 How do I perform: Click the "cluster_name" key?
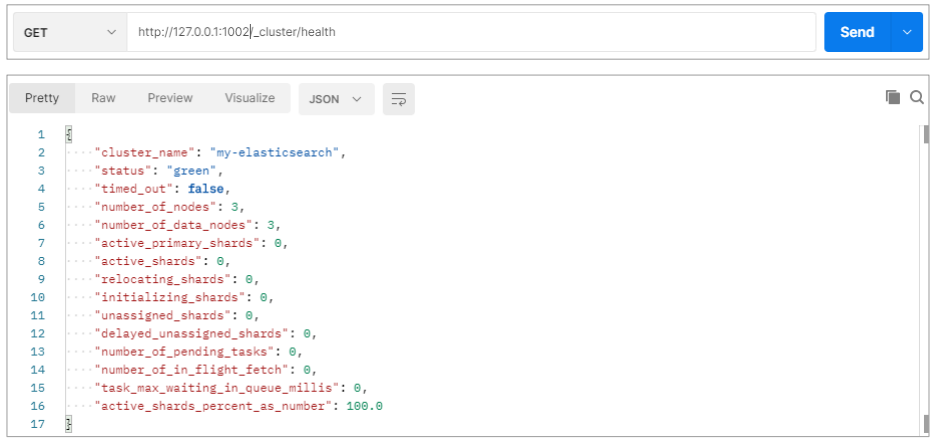pos(146,153)
